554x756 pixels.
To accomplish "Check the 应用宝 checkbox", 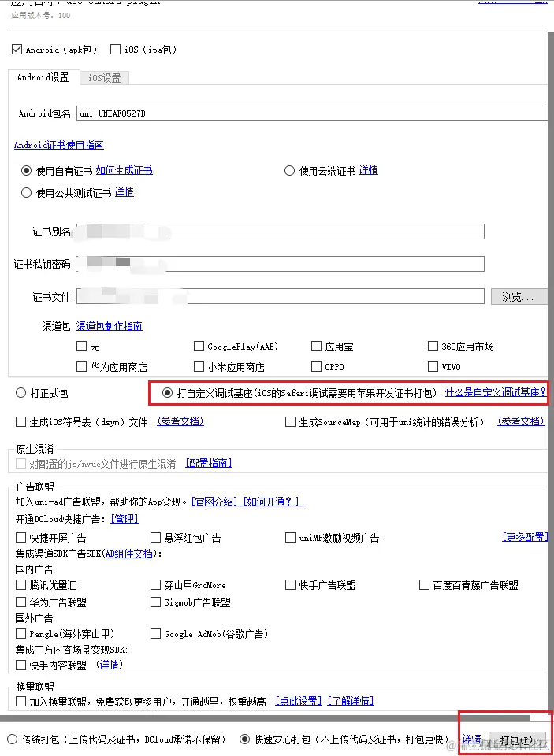I will pyautogui.click(x=316, y=346).
